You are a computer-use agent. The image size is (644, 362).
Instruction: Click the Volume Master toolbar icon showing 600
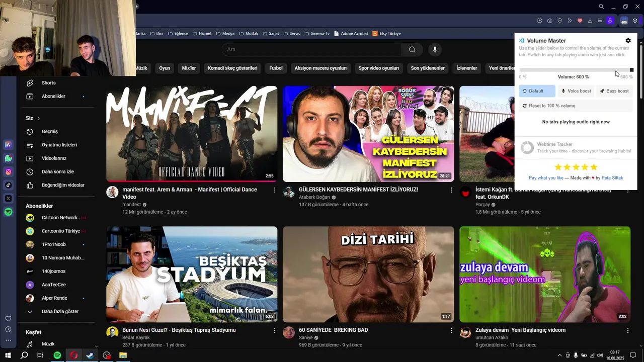pos(624,21)
